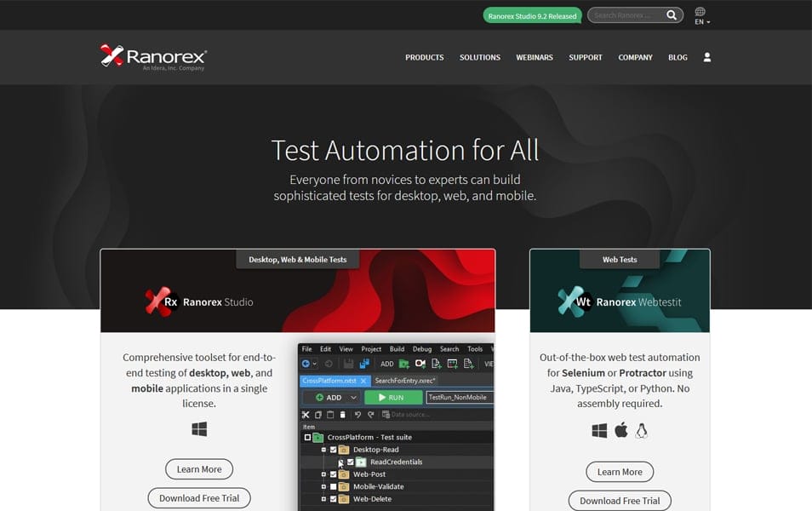Click the green CrossPlatform test suite icon
Screen dimensions: 812x511
pos(318,438)
